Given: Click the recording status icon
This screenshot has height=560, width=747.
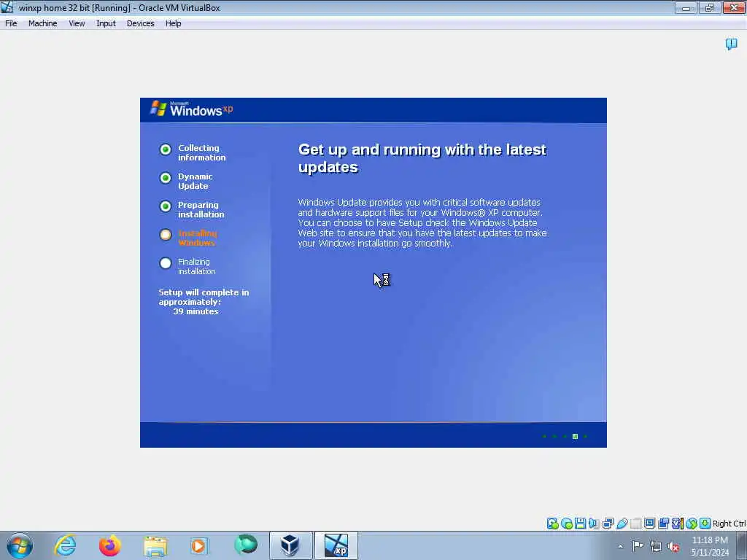Looking at the screenshot, I should [x=664, y=524].
